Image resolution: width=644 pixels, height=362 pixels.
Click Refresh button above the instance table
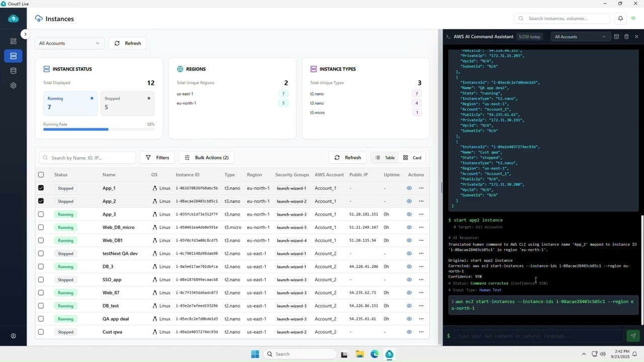(348, 157)
